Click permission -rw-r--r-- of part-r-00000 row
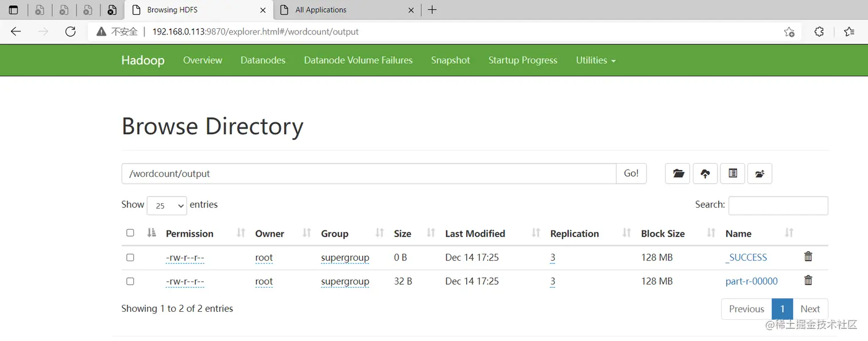868x341 pixels. [x=185, y=282]
